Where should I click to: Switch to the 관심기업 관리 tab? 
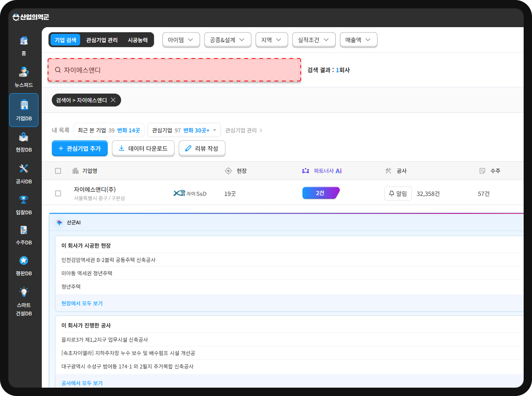point(102,40)
